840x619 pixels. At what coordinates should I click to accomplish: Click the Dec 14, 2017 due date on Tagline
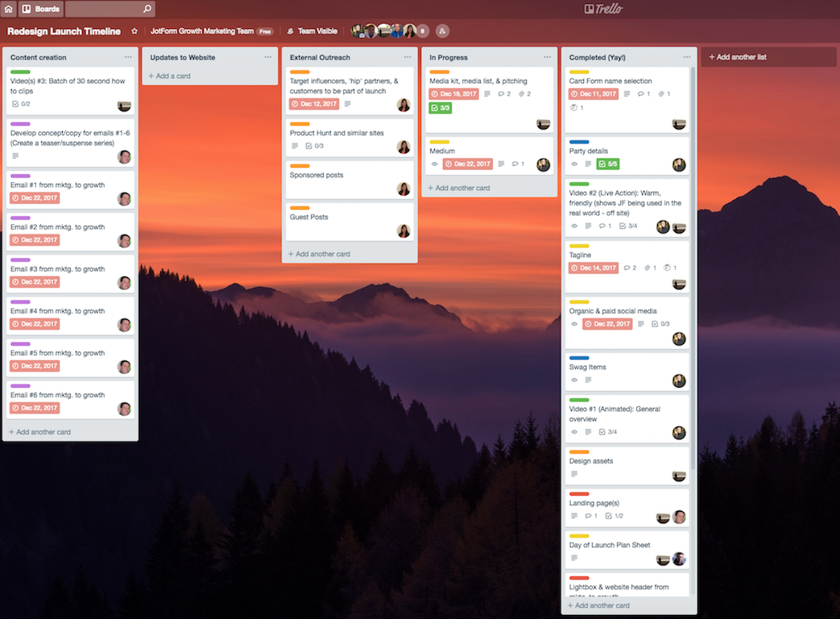594,268
